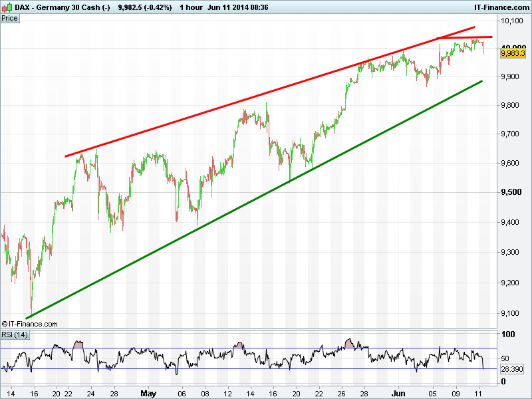Viewport: 532px width, 399px height.
Task: Click the '1 hour' timeframe text
Action: click(x=191, y=7)
